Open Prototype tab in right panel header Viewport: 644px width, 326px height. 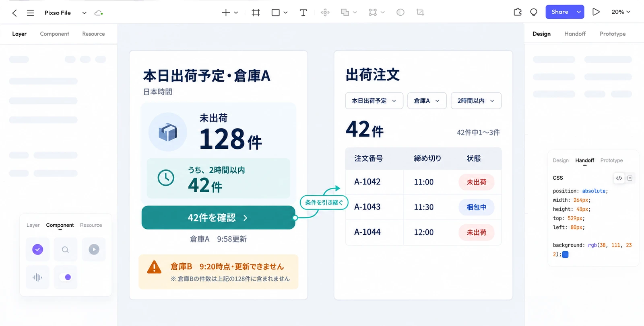click(x=613, y=34)
